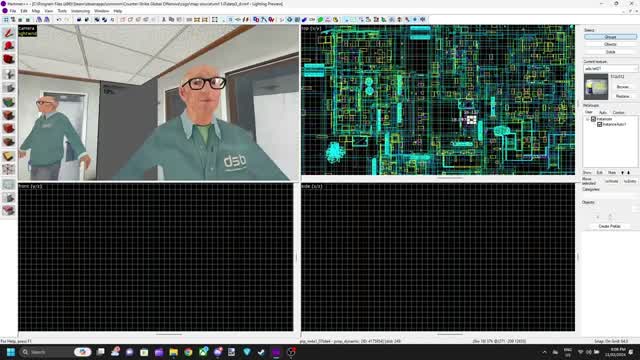Image resolution: width=640 pixels, height=360 pixels.
Task: Select the Clipping tool
Action: (9, 156)
